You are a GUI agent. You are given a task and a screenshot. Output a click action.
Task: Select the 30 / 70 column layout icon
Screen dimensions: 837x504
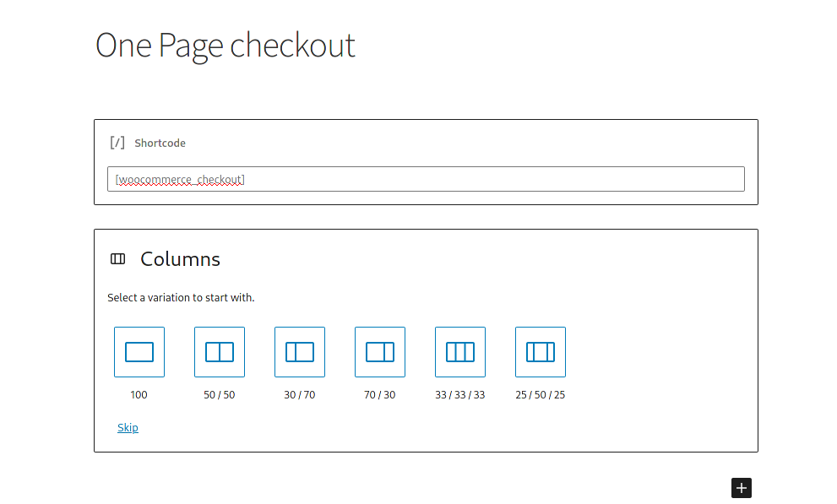coord(300,352)
